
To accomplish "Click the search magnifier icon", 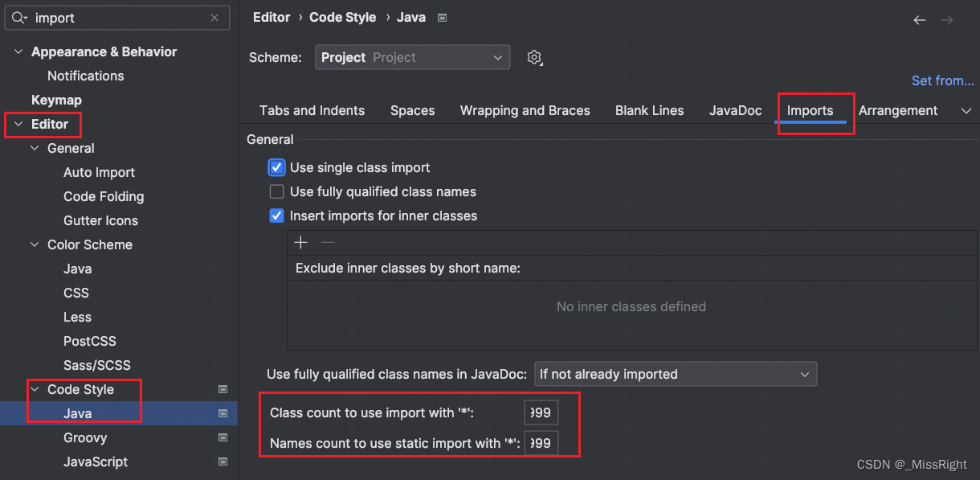I will coord(18,18).
